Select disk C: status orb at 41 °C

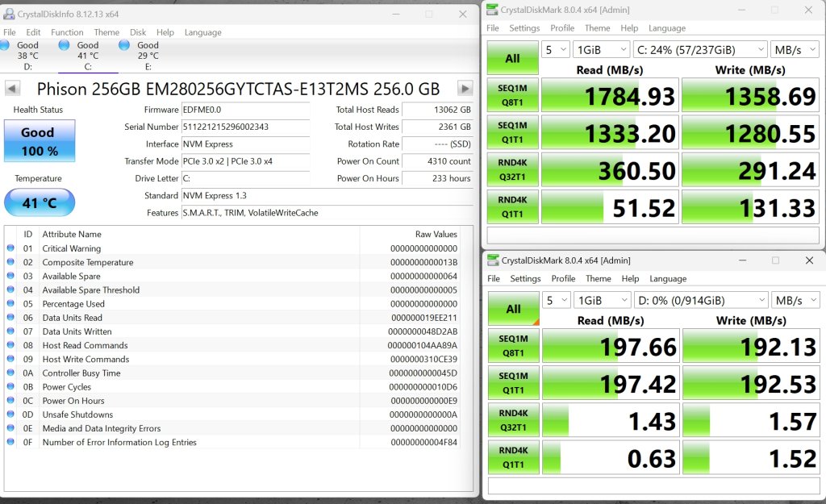point(64,45)
